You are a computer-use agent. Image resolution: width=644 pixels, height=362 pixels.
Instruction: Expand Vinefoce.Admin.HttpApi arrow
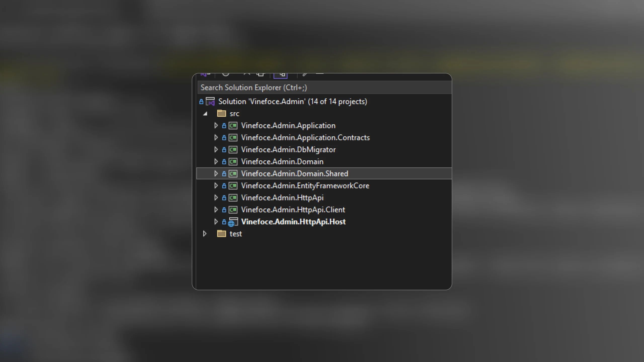pyautogui.click(x=216, y=198)
